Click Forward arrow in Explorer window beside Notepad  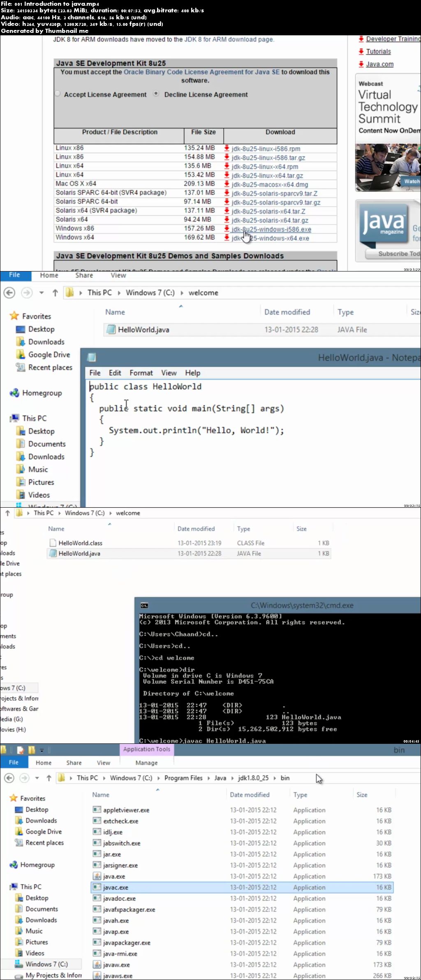[27, 292]
